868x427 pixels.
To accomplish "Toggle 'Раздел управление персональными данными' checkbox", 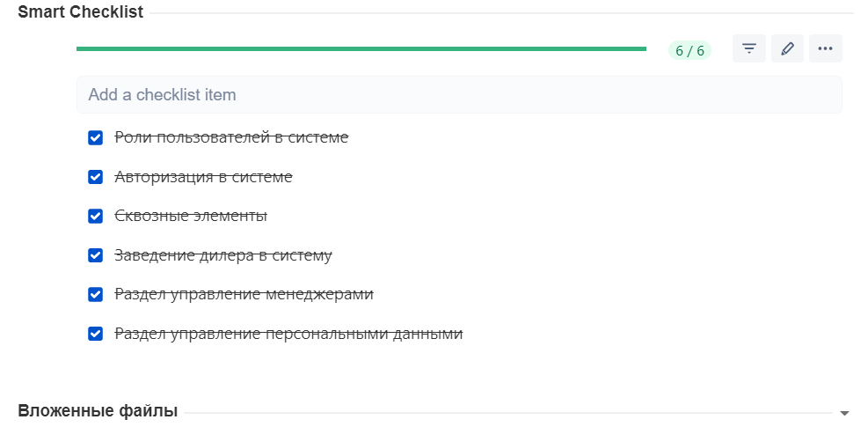I will [96, 334].
